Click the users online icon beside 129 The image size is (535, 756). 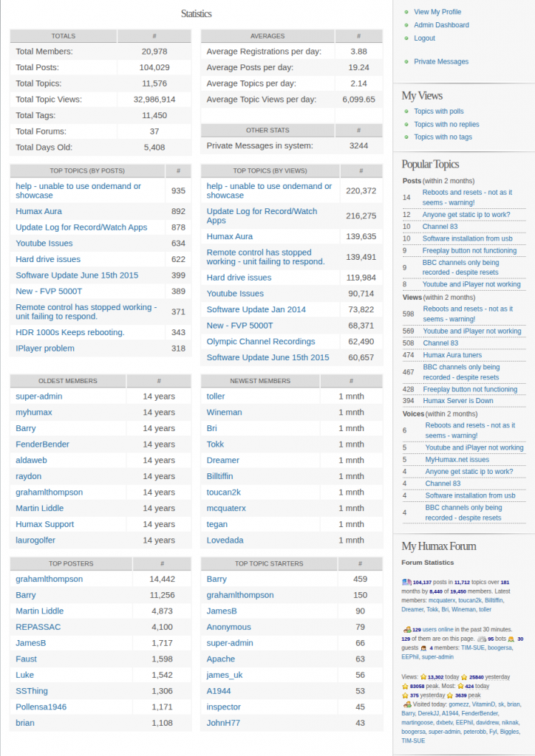[x=407, y=630]
